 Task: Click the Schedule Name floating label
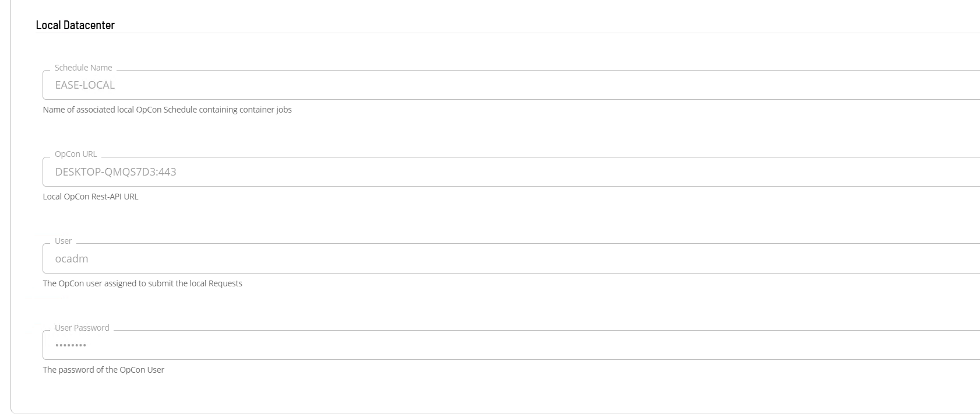tap(83, 68)
